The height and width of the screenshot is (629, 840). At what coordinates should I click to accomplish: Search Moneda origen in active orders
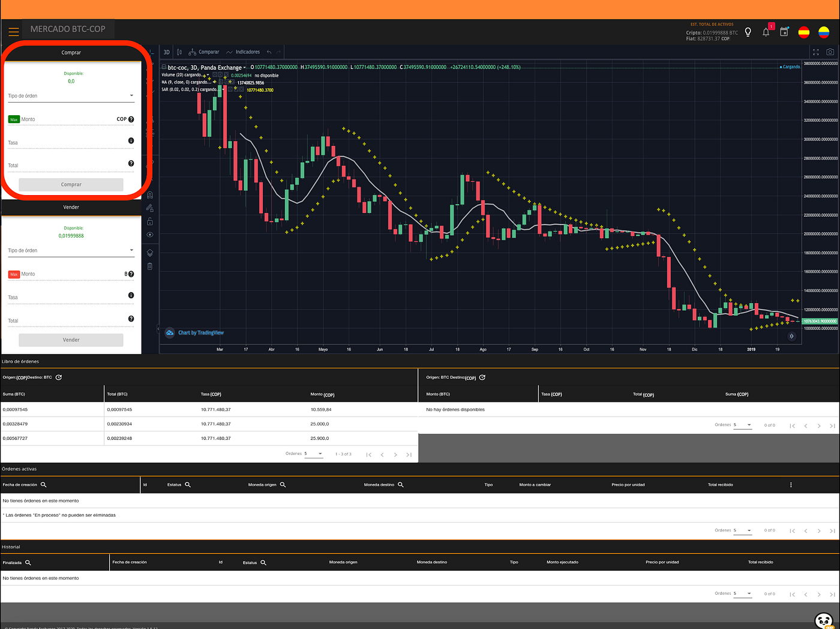(283, 484)
